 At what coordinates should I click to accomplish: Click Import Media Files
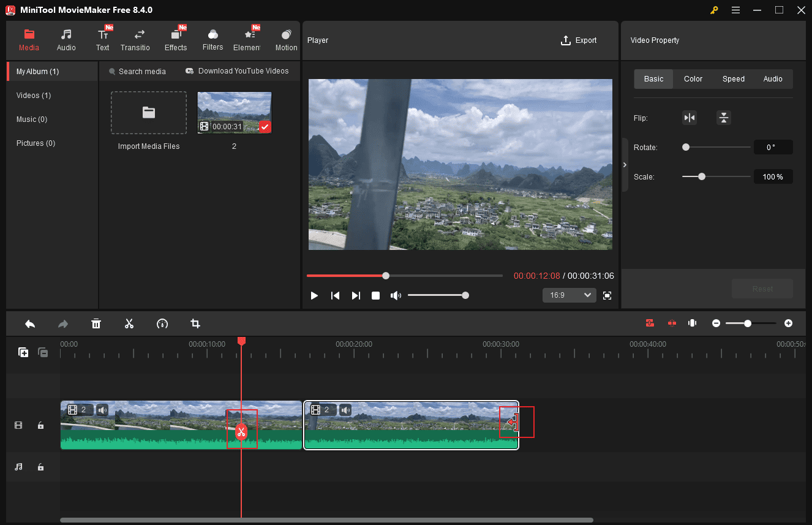click(x=148, y=113)
